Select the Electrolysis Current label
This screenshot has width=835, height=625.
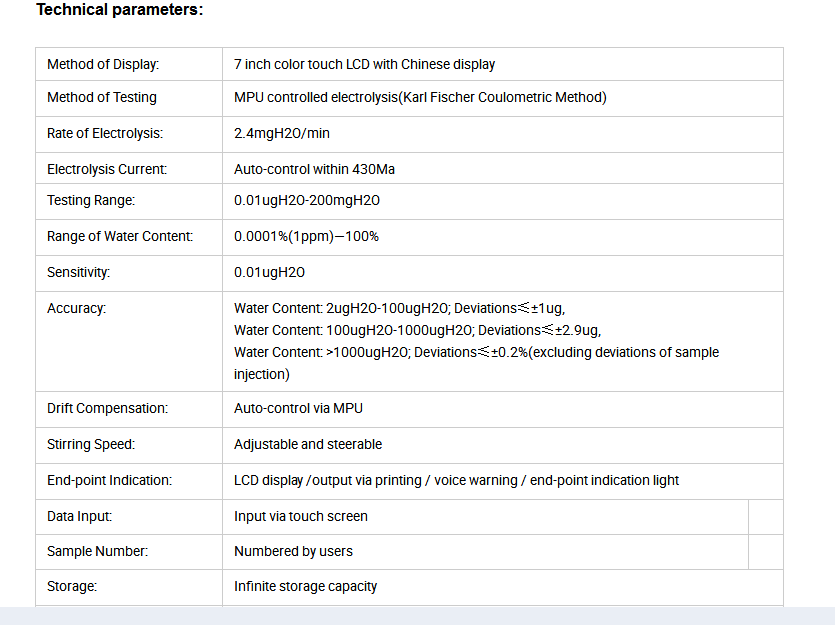[x=107, y=169]
